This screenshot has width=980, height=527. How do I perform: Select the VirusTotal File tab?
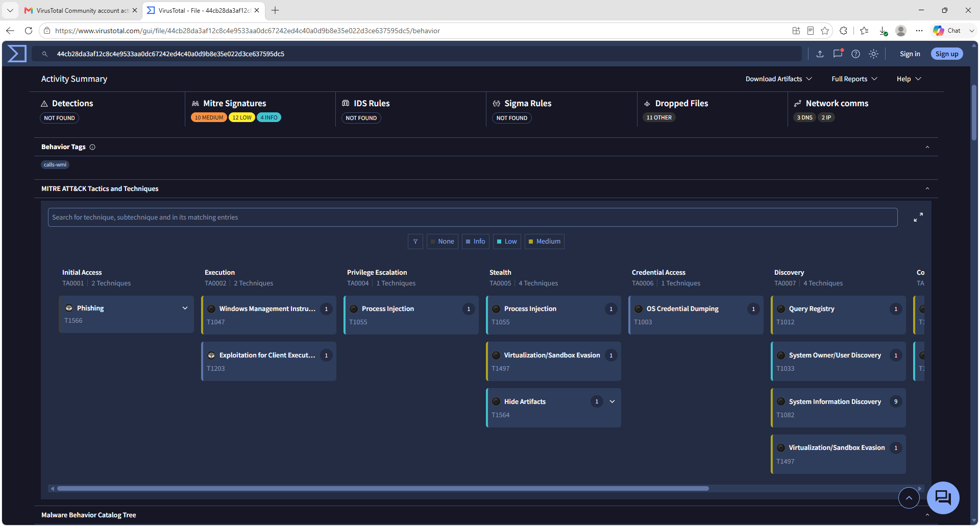(204, 10)
